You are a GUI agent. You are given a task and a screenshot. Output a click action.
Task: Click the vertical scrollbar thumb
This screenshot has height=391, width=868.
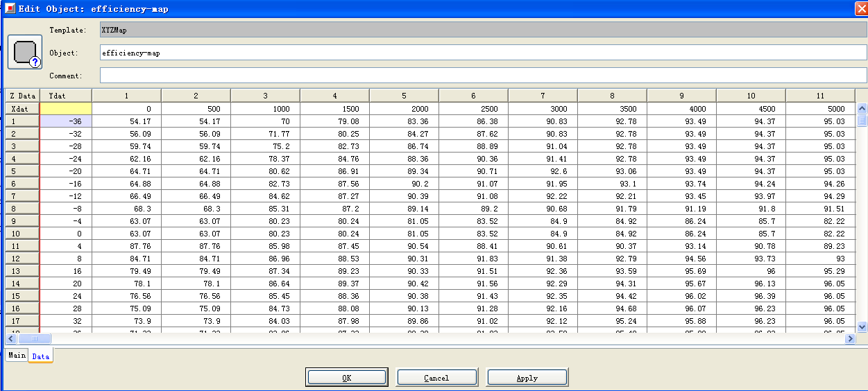[x=862, y=121]
